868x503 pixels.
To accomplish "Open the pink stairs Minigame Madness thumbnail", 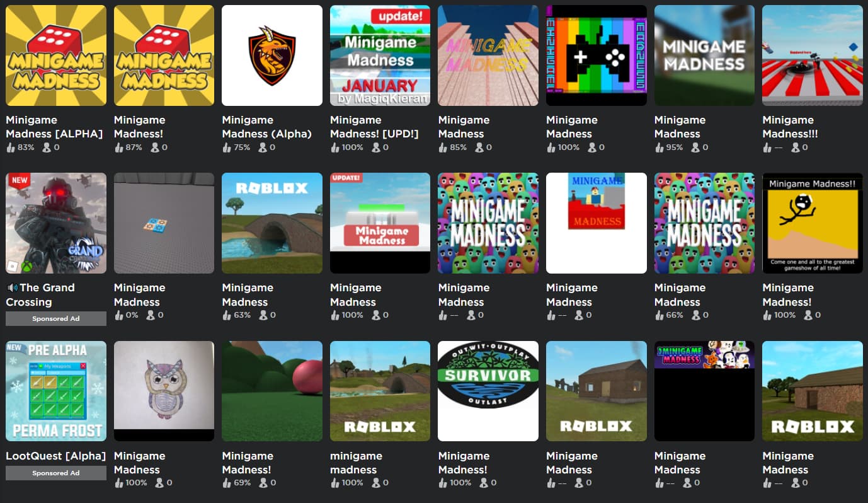I will (488, 55).
